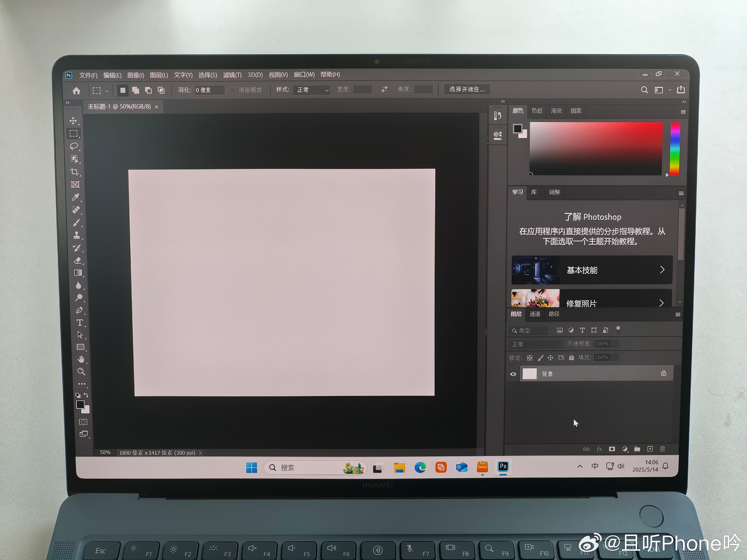The width and height of the screenshot is (747, 560).
Task: Open the 填充 dropdown arrow
Action: coord(616,357)
